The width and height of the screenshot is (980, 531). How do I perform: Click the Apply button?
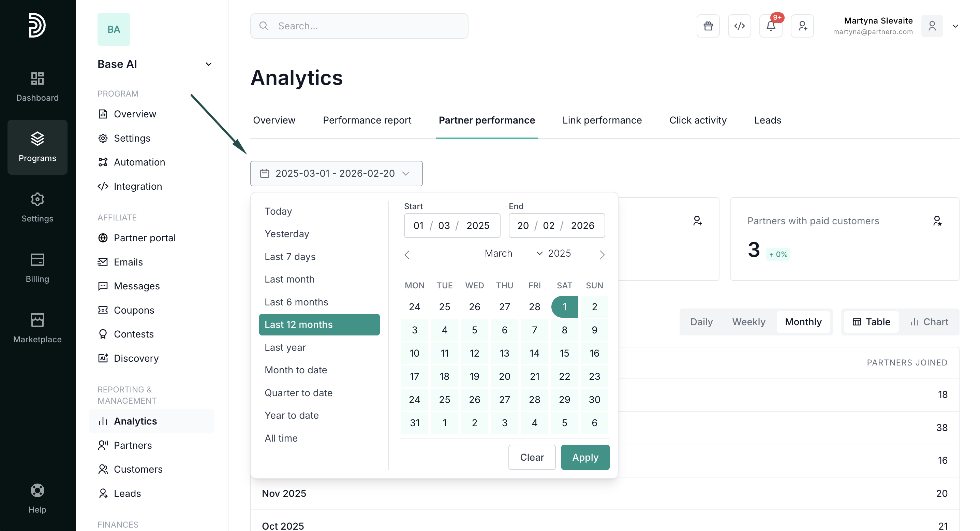click(x=585, y=457)
